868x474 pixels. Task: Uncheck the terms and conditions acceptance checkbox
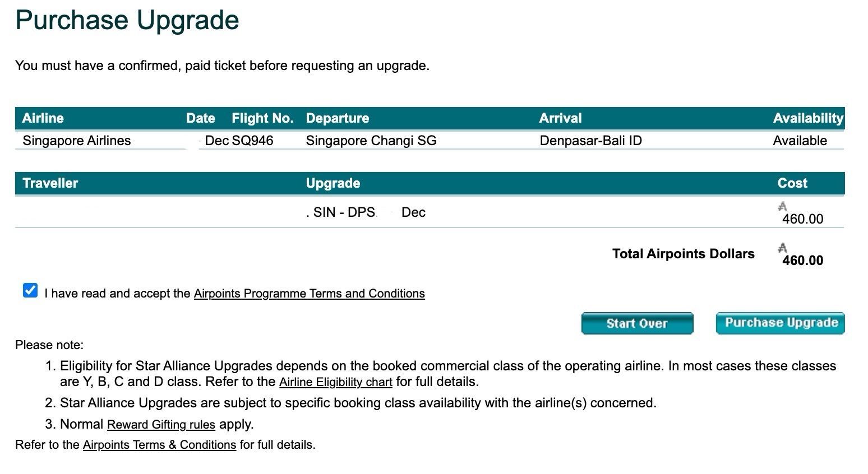click(30, 290)
